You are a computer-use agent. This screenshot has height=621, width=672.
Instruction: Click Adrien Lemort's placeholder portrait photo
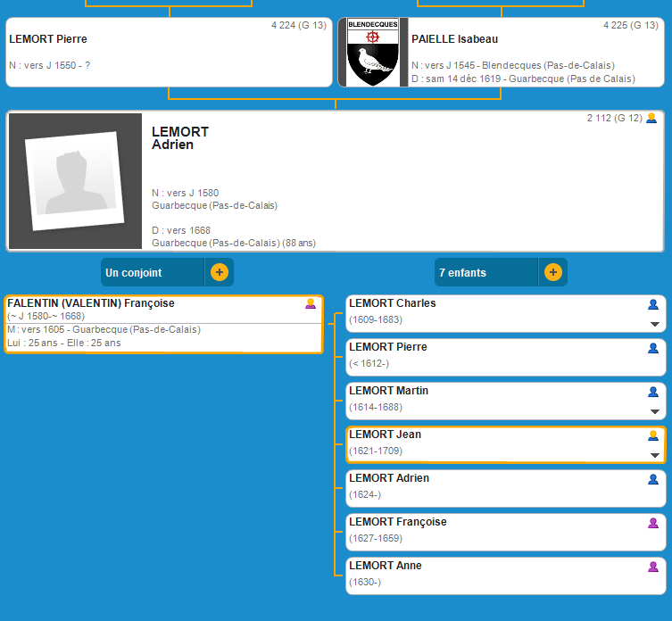(75, 181)
